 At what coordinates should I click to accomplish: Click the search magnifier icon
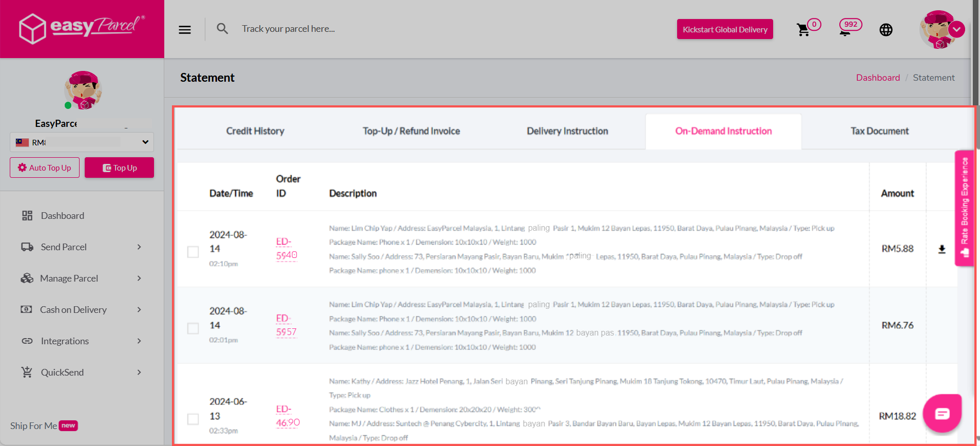pos(222,29)
